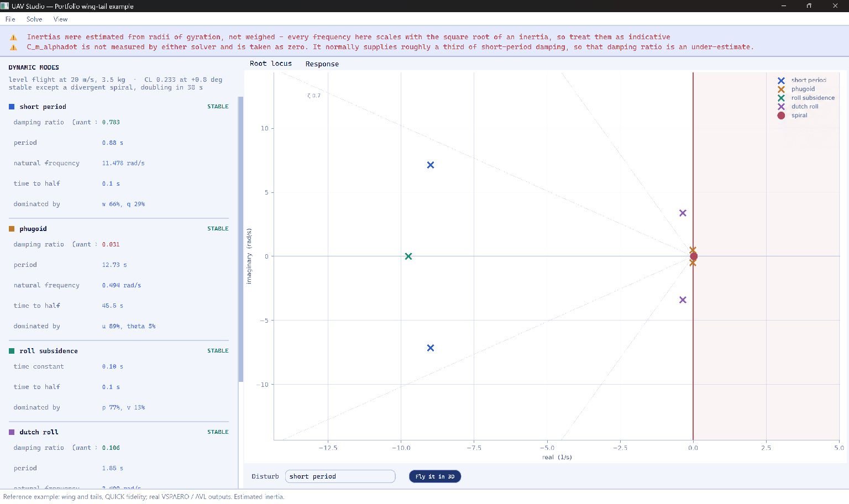Viewport: 849px width, 504px height.
Task: Click the dutch roll X marker in legend
Action: click(781, 107)
